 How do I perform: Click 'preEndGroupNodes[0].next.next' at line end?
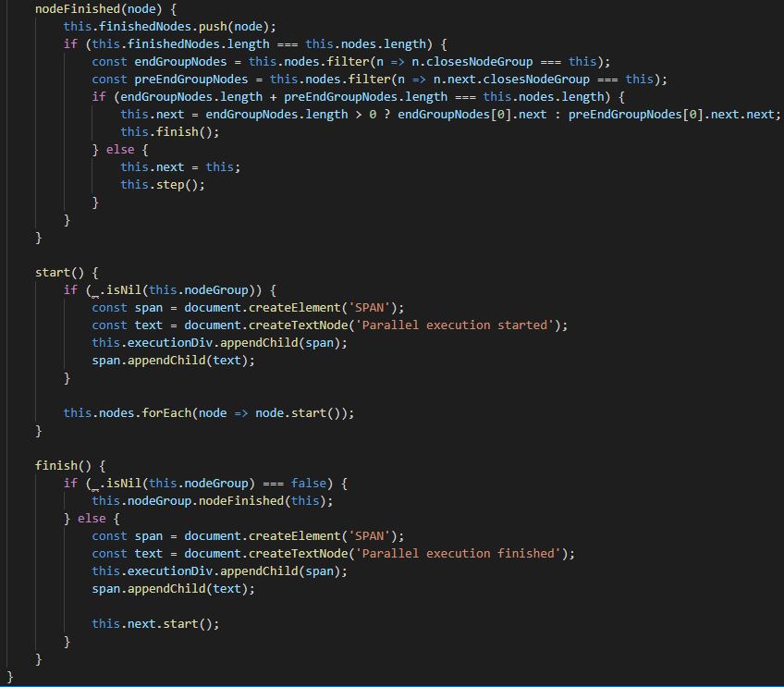(x=671, y=115)
